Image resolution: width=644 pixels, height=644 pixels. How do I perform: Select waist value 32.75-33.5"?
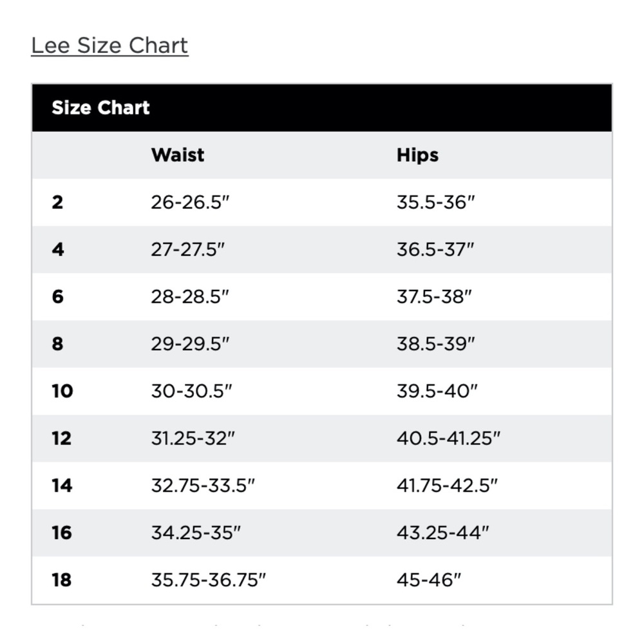[203, 486]
